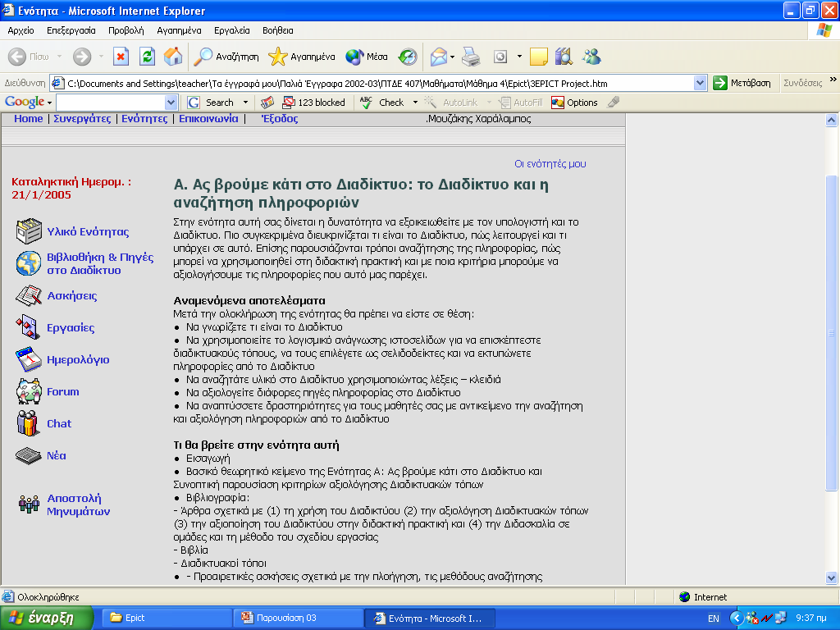840x630 pixels.
Task: Click the globe icon for Βιβλιοθήκη & Πηγές
Action: coord(29,263)
